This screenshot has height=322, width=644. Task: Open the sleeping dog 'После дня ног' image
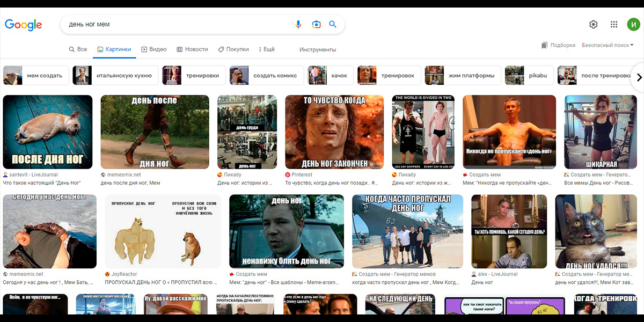click(48, 132)
